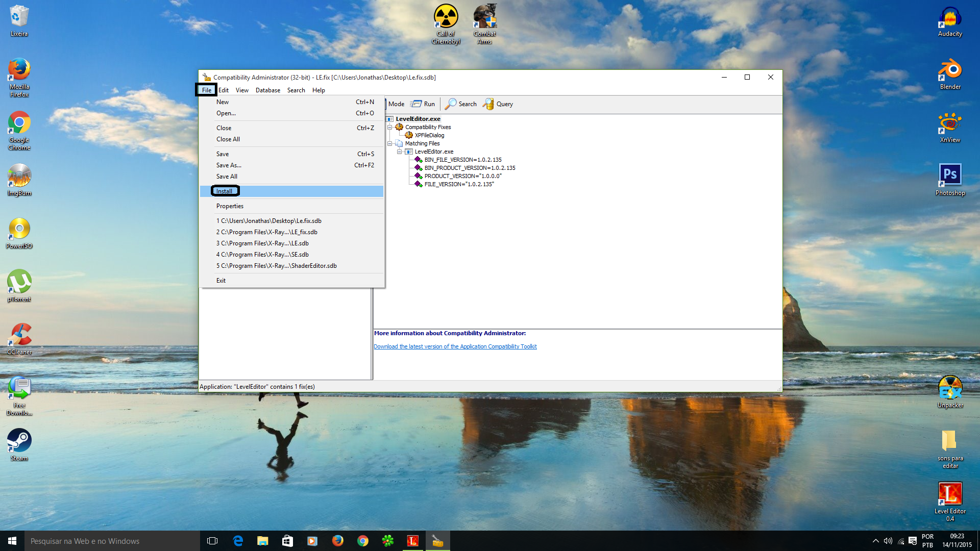Open the Windows Store taskbar icon

[288, 541]
